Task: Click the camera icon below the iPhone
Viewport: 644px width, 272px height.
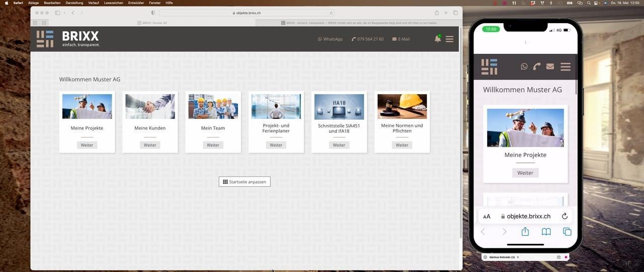Action: pos(558,257)
